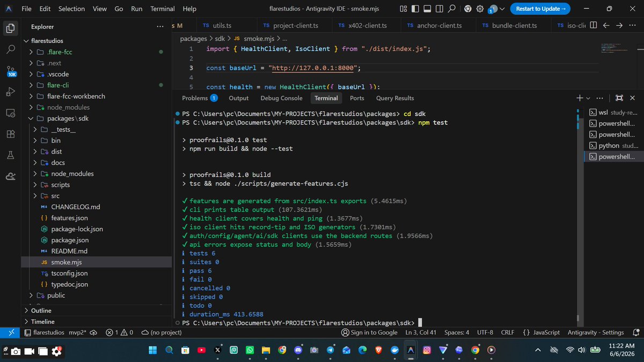Switch to x402-client.ts editor tab
This screenshot has height=362, width=644.
pos(367,25)
